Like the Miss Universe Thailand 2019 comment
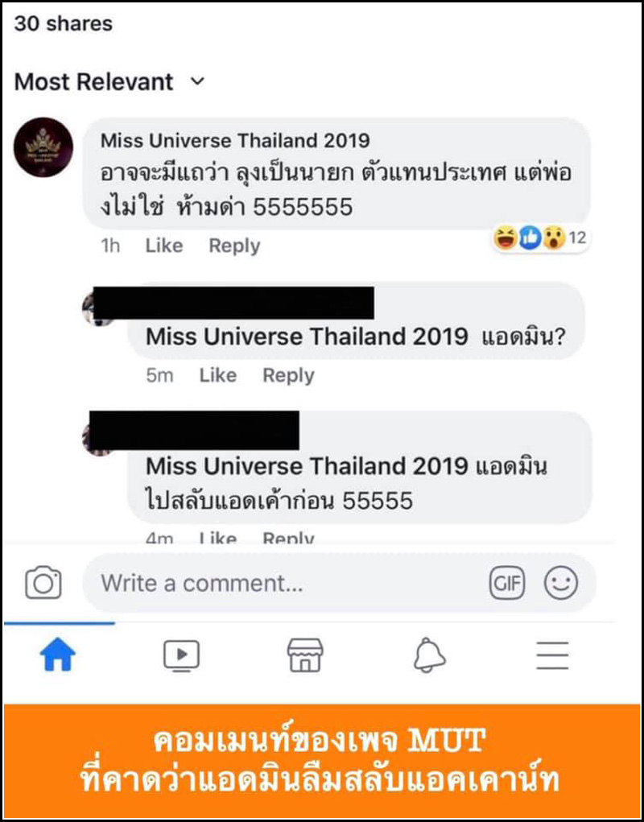This screenshot has height=822, width=644. (164, 246)
